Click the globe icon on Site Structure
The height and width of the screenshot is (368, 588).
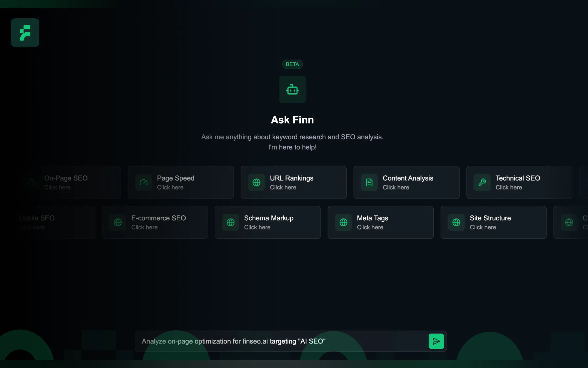coord(456,222)
